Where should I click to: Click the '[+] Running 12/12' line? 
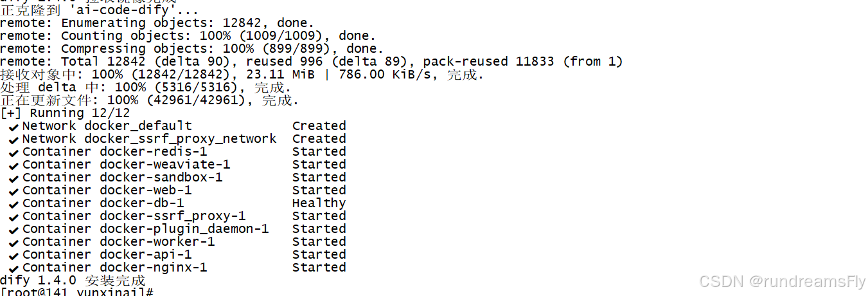click(x=65, y=113)
